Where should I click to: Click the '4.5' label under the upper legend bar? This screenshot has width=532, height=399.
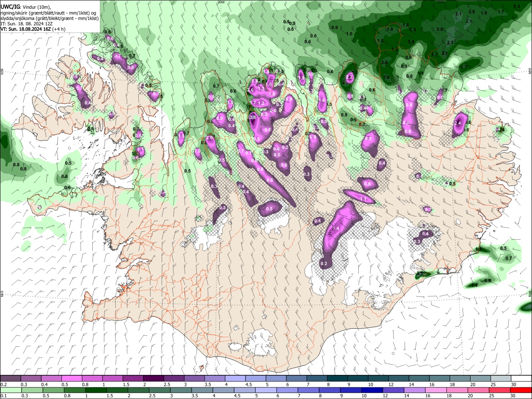coord(249,384)
